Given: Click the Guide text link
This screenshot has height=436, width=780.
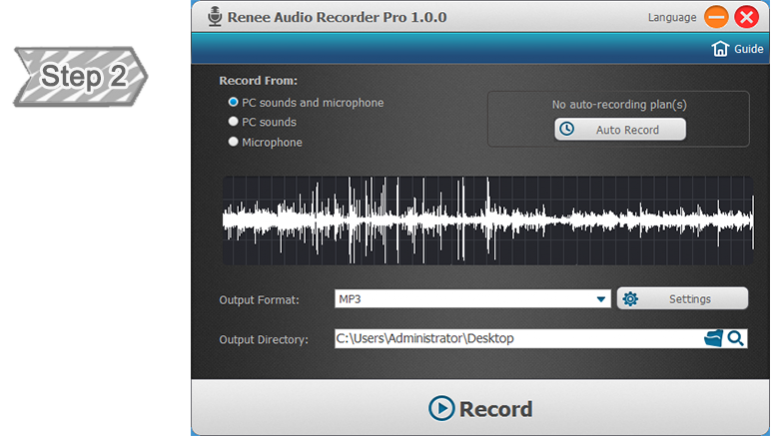Looking at the screenshot, I should [x=749, y=49].
